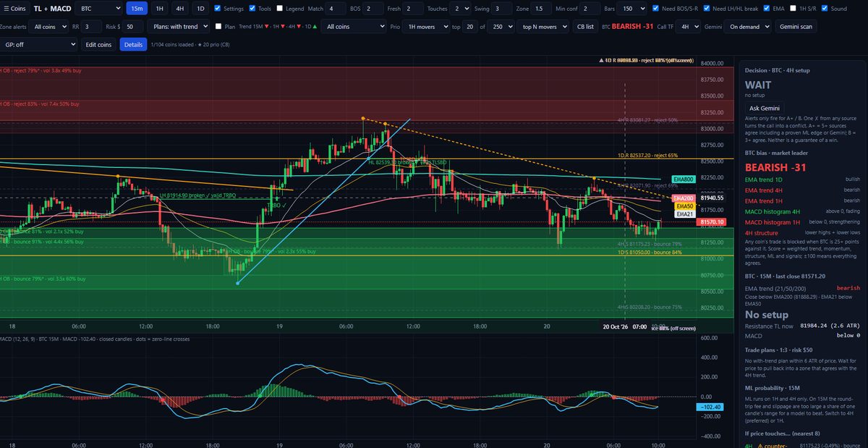This screenshot has width=868, height=448.
Task: Open the Call TF 4H dropdown
Action: pos(689,26)
